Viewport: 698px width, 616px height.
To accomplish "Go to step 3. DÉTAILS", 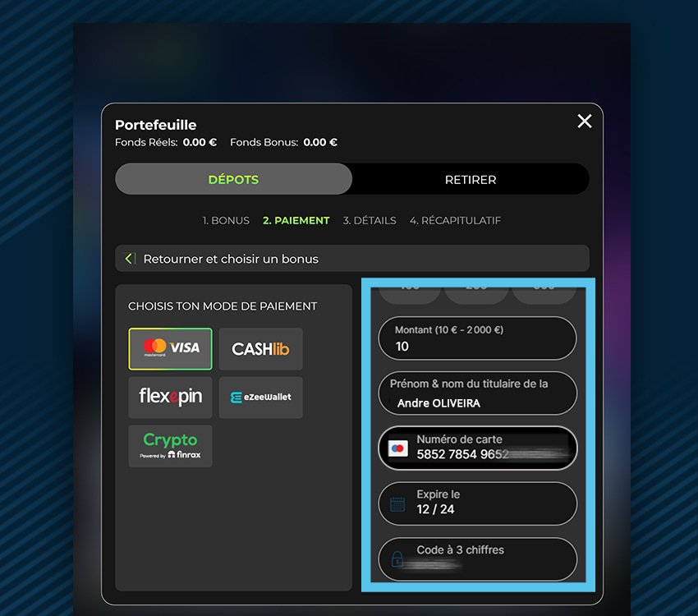I will pos(370,221).
